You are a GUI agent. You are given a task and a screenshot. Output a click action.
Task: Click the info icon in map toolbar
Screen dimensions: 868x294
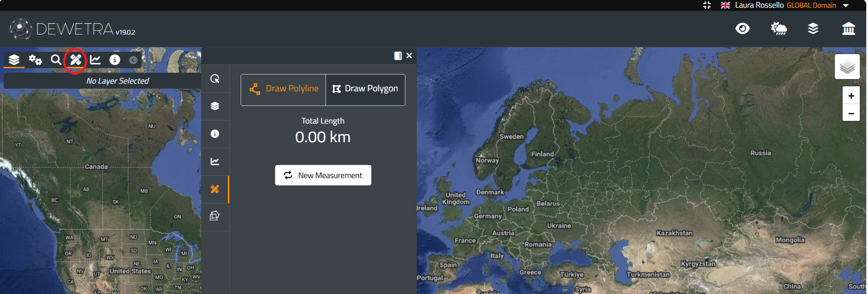[115, 60]
